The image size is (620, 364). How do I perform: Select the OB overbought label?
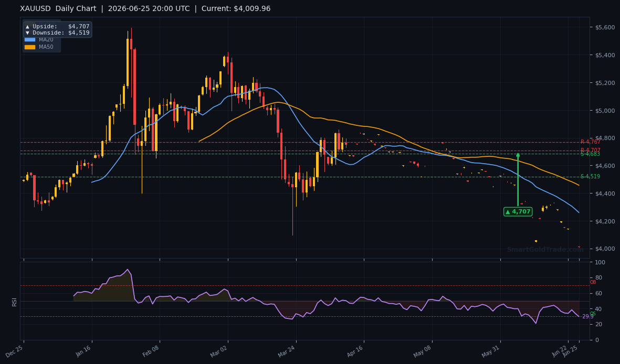(593, 282)
